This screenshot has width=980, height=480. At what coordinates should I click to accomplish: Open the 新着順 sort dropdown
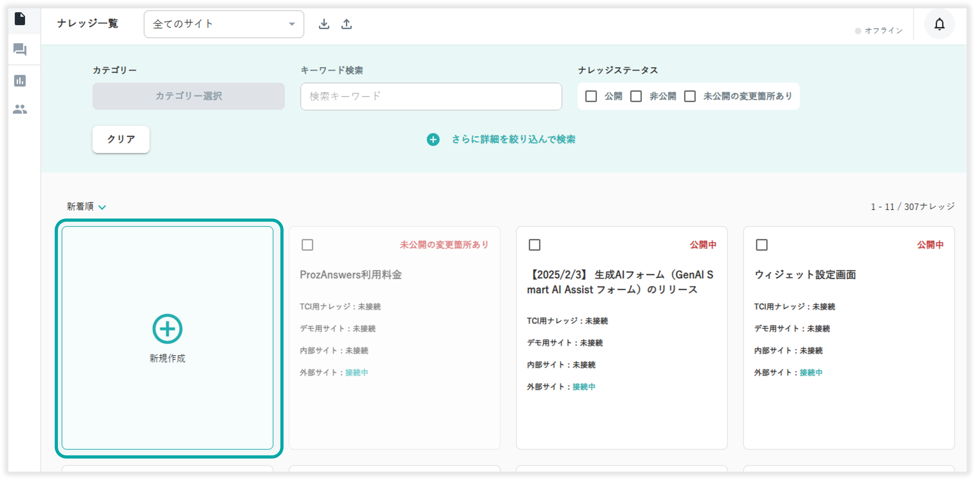tap(86, 207)
